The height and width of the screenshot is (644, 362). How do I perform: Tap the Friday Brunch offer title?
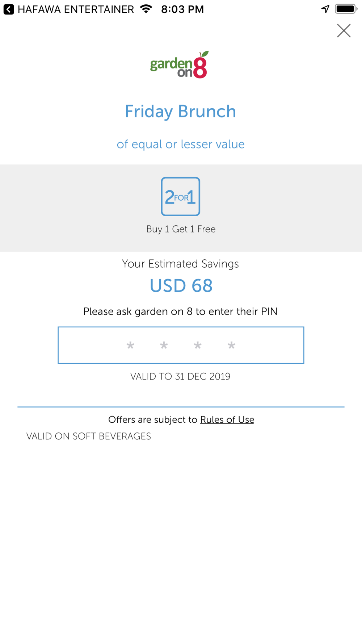[181, 112]
